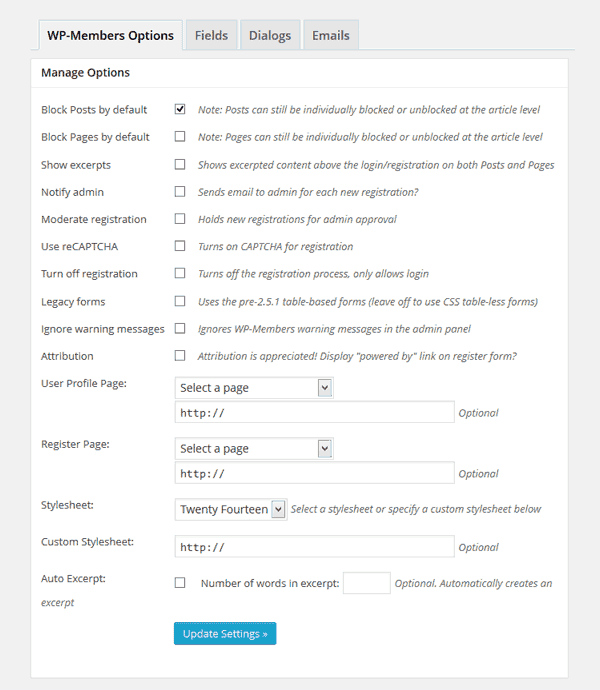Enable Block Pages by default
The image size is (600, 690).
[180, 136]
